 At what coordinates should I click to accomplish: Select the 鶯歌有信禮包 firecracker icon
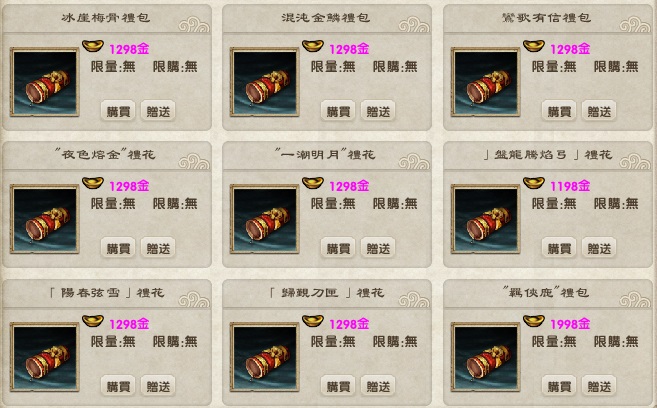click(486, 82)
